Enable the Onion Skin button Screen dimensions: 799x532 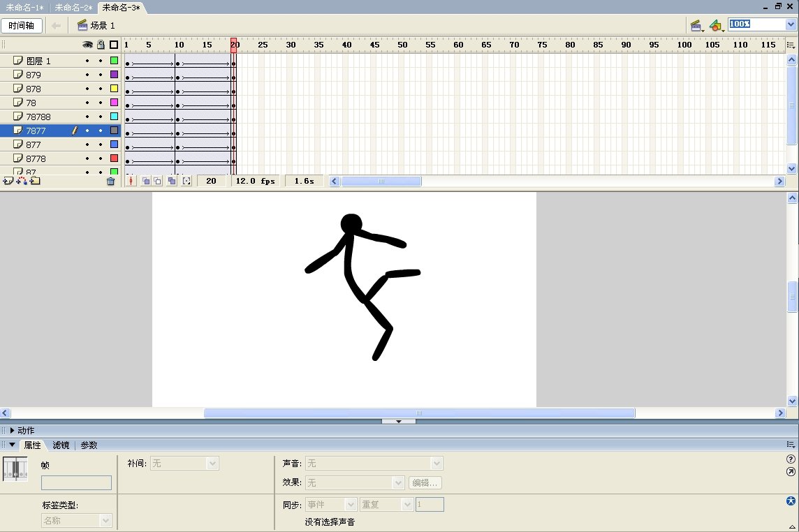(145, 182)
